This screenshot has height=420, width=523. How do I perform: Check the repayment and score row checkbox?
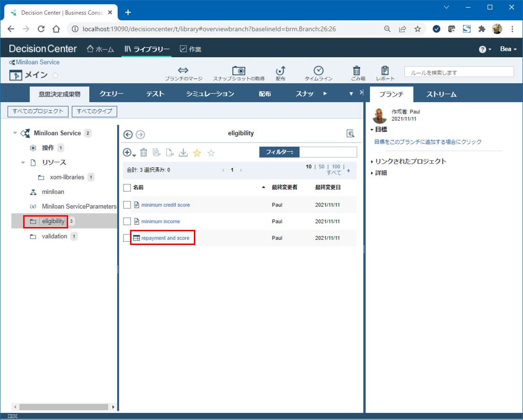(126, 238)
